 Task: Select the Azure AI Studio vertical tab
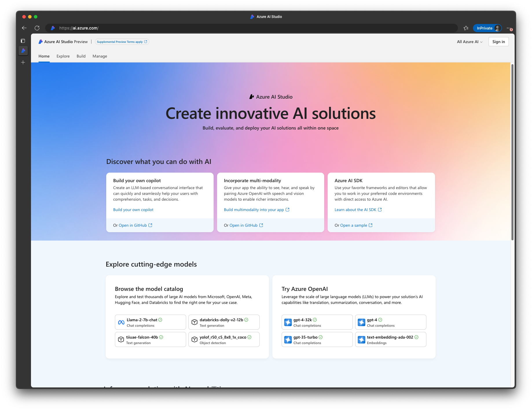click(x=23, y=51)
